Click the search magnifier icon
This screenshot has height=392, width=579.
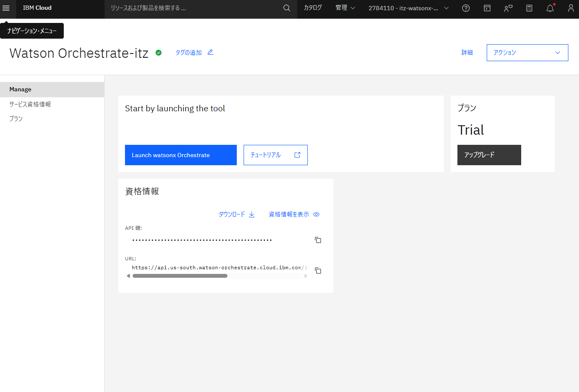click(x=287, y=8)
